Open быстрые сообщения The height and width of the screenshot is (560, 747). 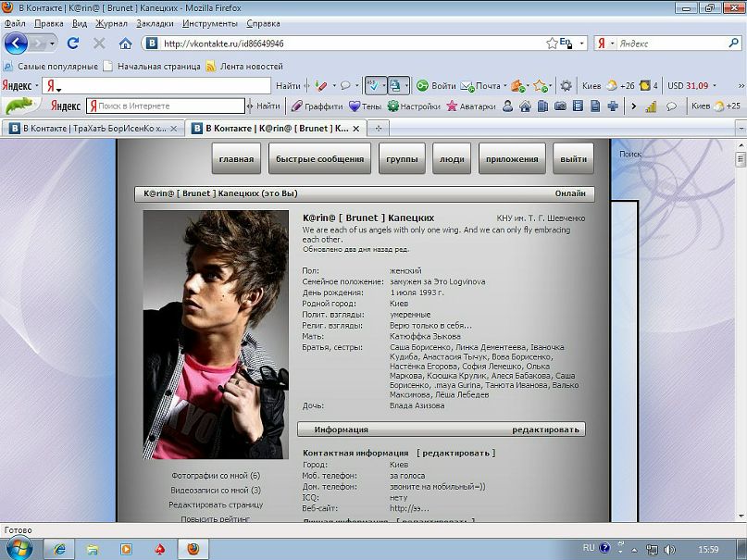click(319, 159)
